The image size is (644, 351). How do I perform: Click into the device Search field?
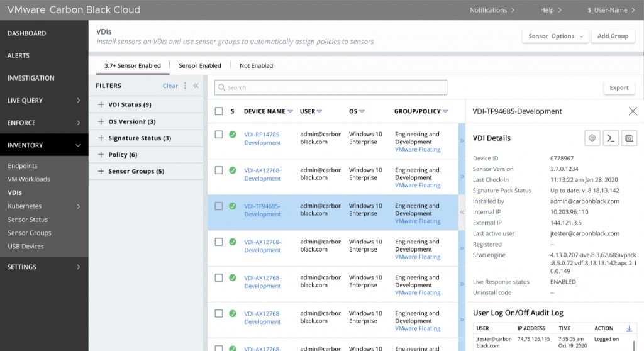(330, 87)
